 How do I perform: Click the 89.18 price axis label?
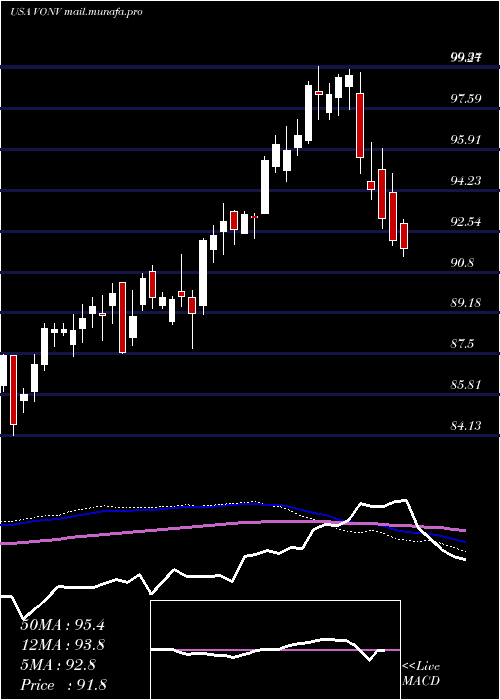[x=466, y=303]
